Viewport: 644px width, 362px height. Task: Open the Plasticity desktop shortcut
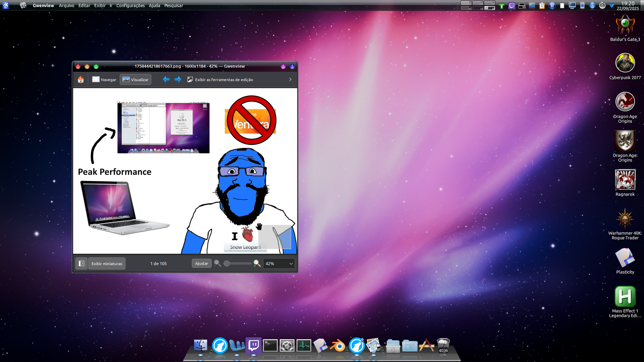pyautogui.click(x=625, y=261)
